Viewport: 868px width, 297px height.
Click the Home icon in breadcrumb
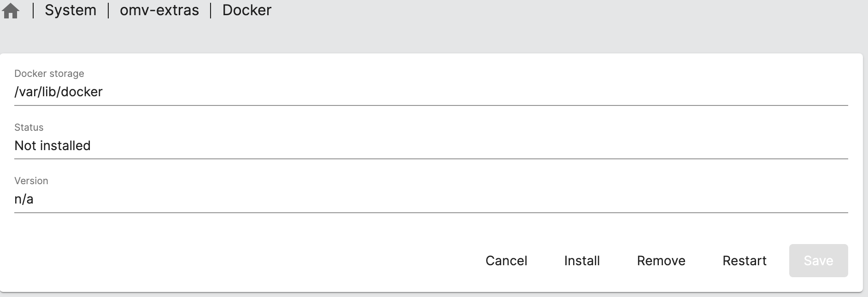click(11, 11)
